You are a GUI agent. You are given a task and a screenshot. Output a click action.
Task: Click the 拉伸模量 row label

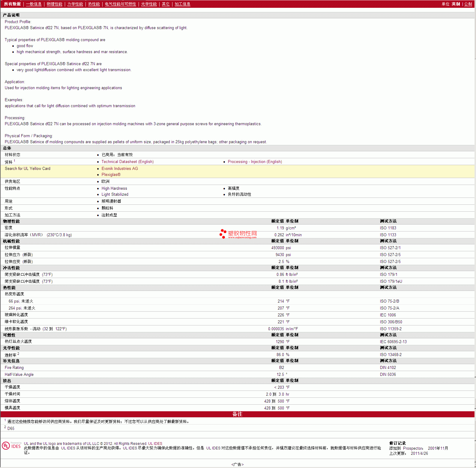[13, 248]
